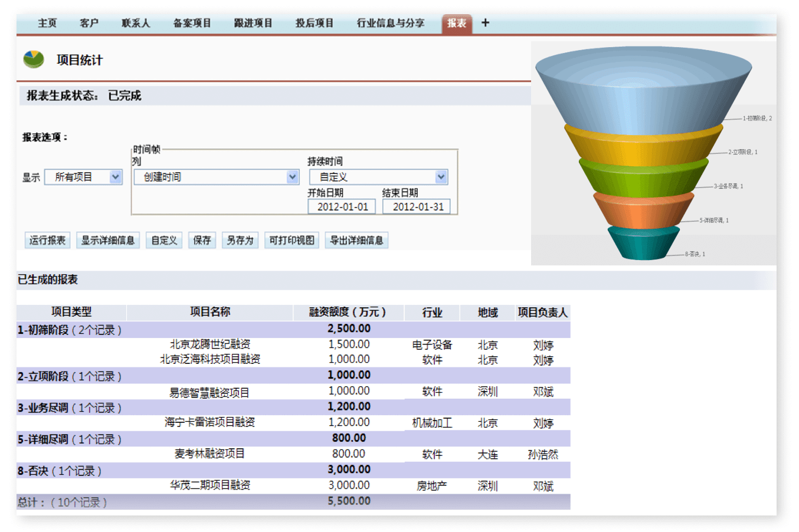Viewport: 799px width, 532px height.
Task: Switch to 行业信息与分享 tab
Action: [391, 23]
